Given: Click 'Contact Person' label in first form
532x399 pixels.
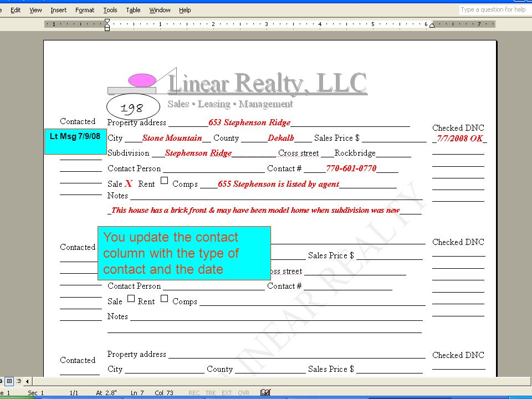Looking at the screenshot, I should point(134,168).
